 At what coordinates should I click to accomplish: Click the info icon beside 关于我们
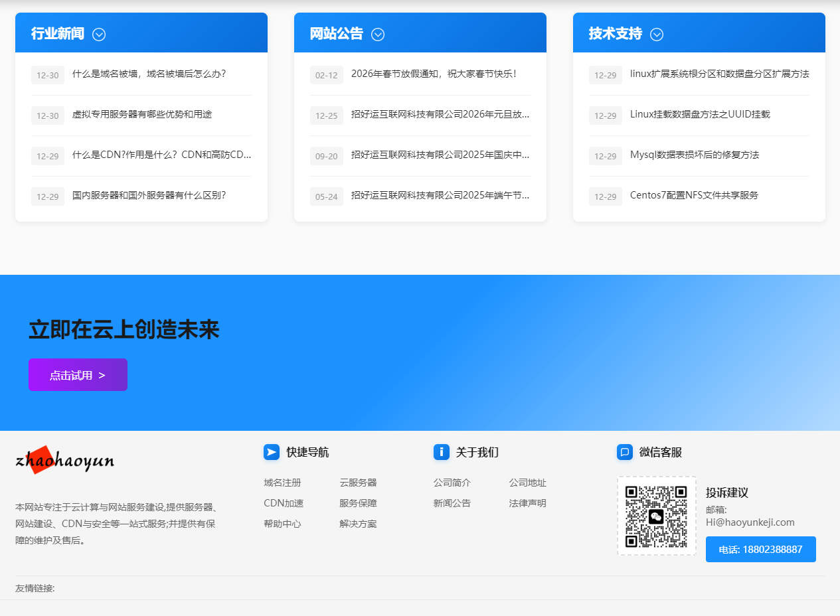coord(442,452)
